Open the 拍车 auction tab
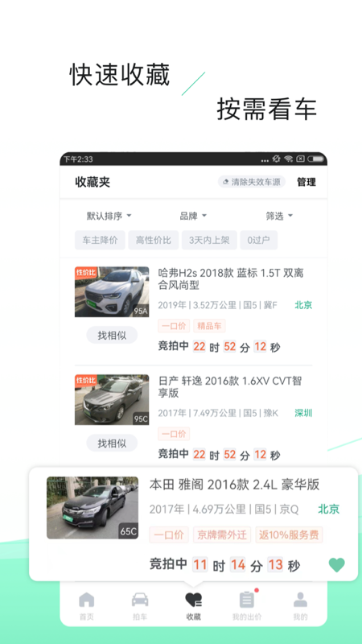 (x=140, y=605)
